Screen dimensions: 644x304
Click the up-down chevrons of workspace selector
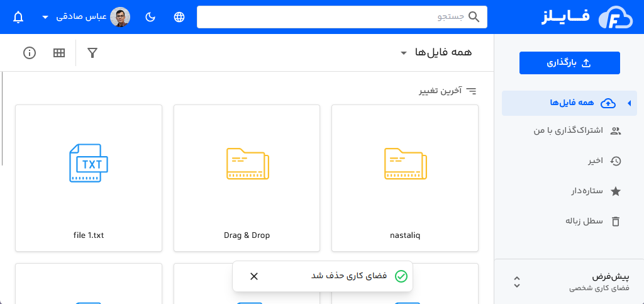[x=517, y=282]
